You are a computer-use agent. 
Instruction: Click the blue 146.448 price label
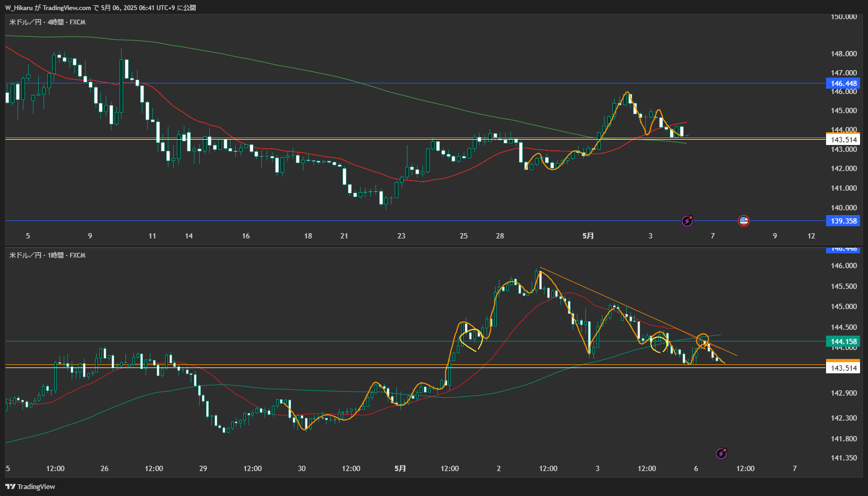[x=843, y=83]
